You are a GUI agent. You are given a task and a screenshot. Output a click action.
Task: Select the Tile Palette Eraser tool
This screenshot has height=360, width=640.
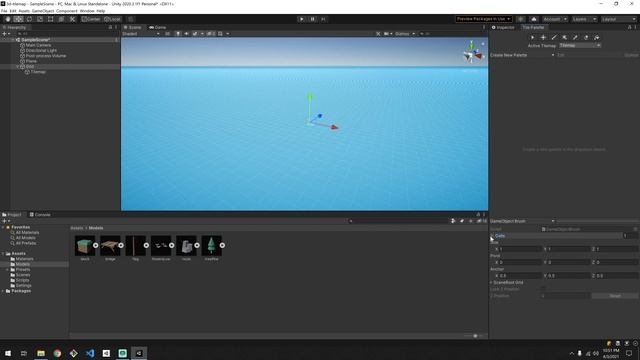click(586, 38)
